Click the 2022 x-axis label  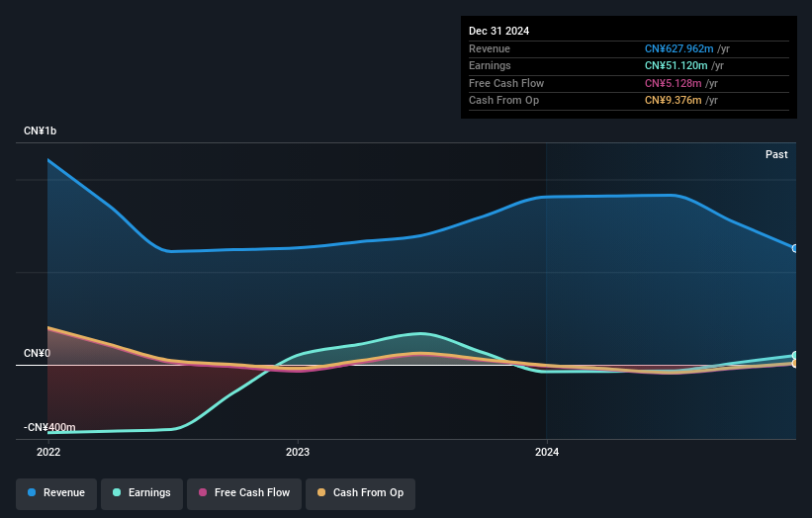(48, 452)
